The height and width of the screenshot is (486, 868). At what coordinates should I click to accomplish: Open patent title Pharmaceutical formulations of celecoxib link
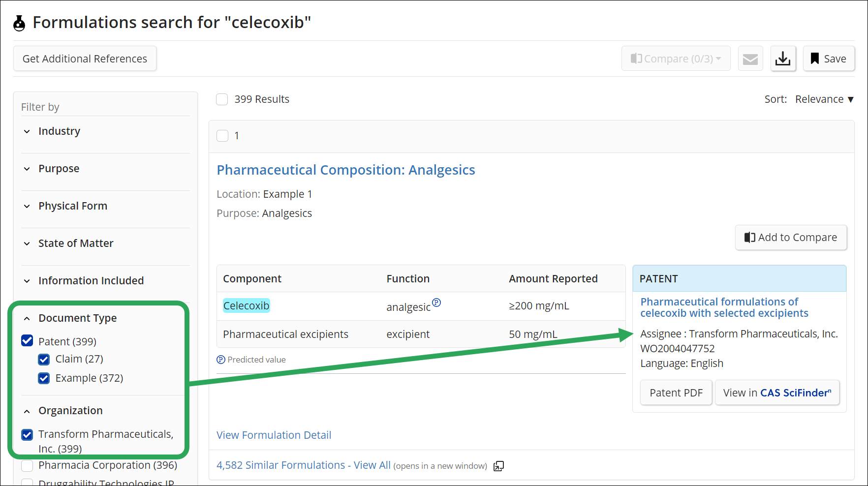724,307
